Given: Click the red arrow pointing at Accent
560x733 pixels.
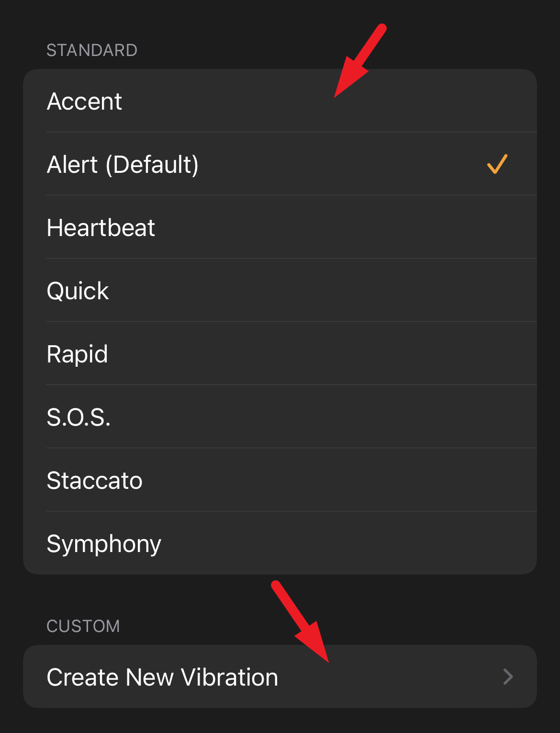Looking at the screenshot, I should point(360,61).
